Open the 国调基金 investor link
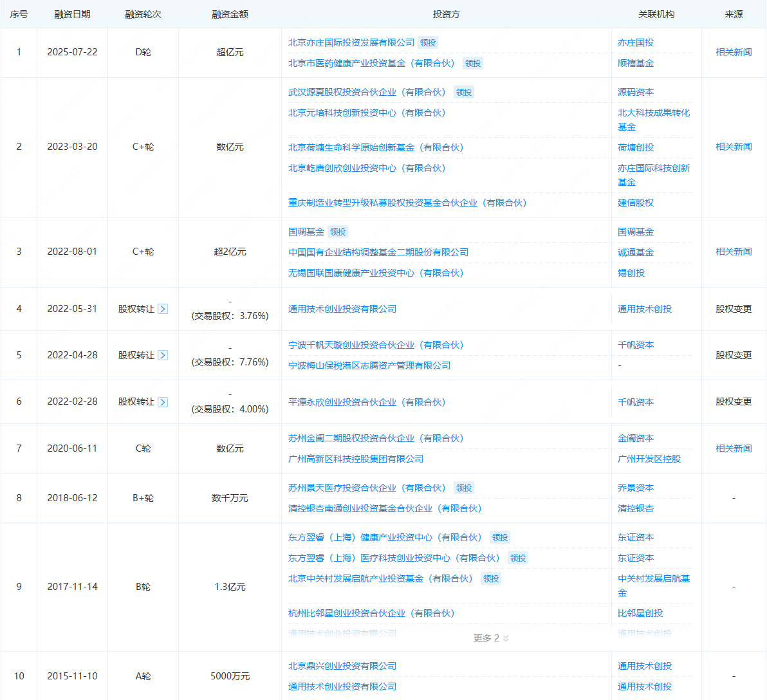Viewport: 767px width, 700px height. click(306, 232)
